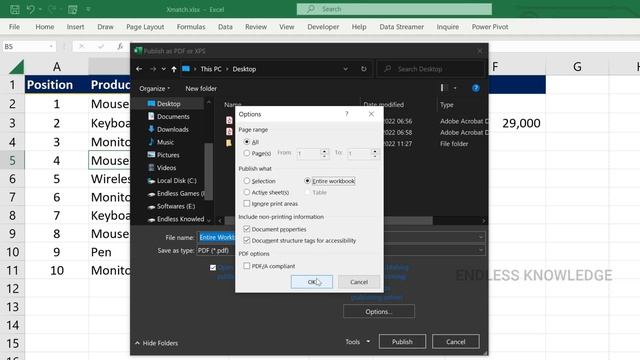Enable PDF/A compliant checkbox
640x360 pixels.
coord(247,266)
